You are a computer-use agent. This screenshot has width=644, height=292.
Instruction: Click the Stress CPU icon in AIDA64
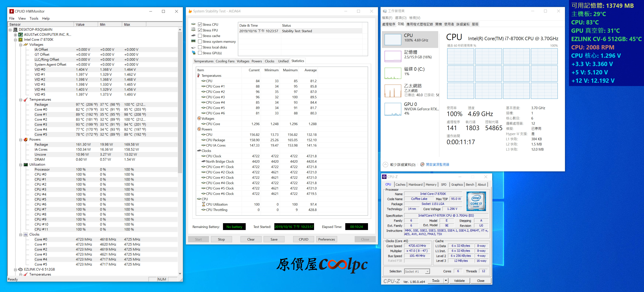pos(193,24)
